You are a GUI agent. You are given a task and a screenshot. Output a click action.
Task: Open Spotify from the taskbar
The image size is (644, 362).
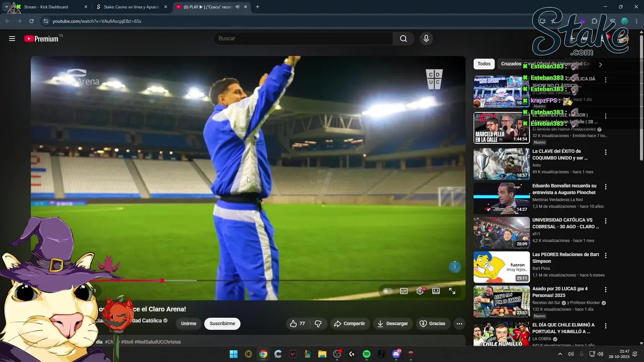coord(366,354)
